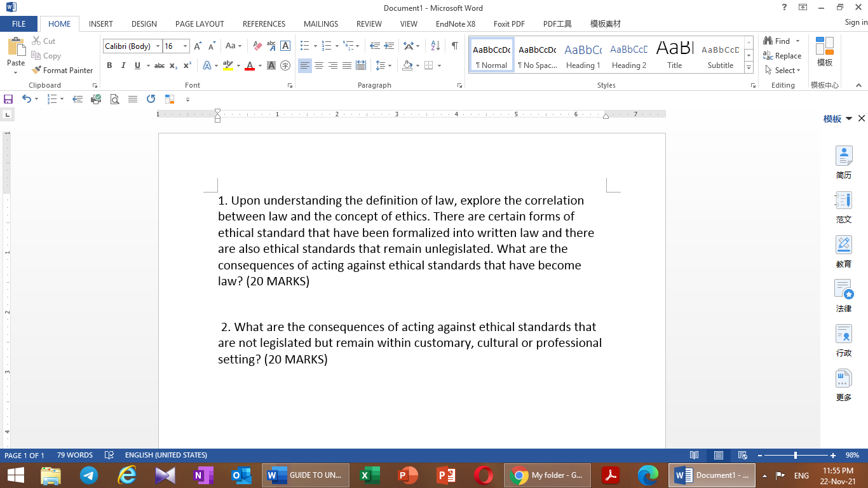Viewport: 868px width, 488px height.
Task: Open the Print Preview from Quick Access Toolbar
Action: (x=114, y=99)
